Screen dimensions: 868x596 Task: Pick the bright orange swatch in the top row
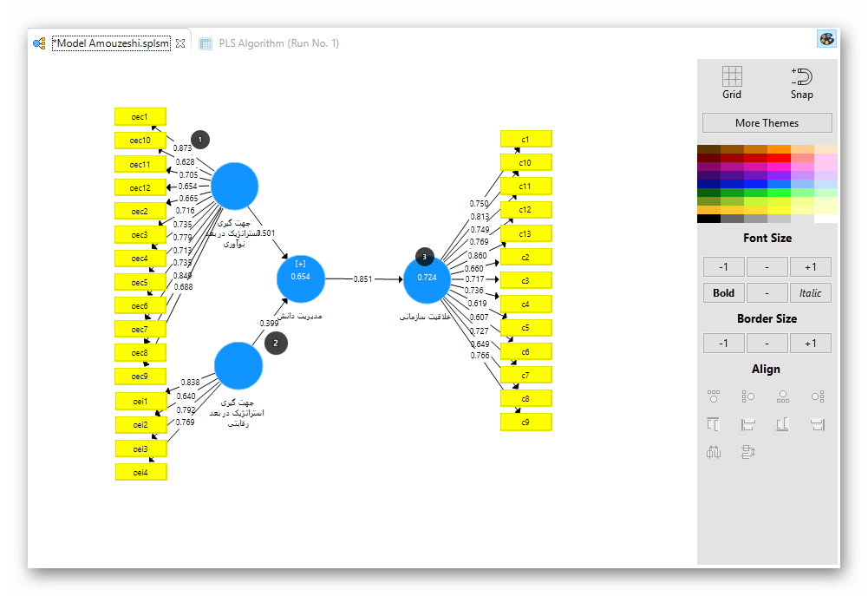point(779,149)
